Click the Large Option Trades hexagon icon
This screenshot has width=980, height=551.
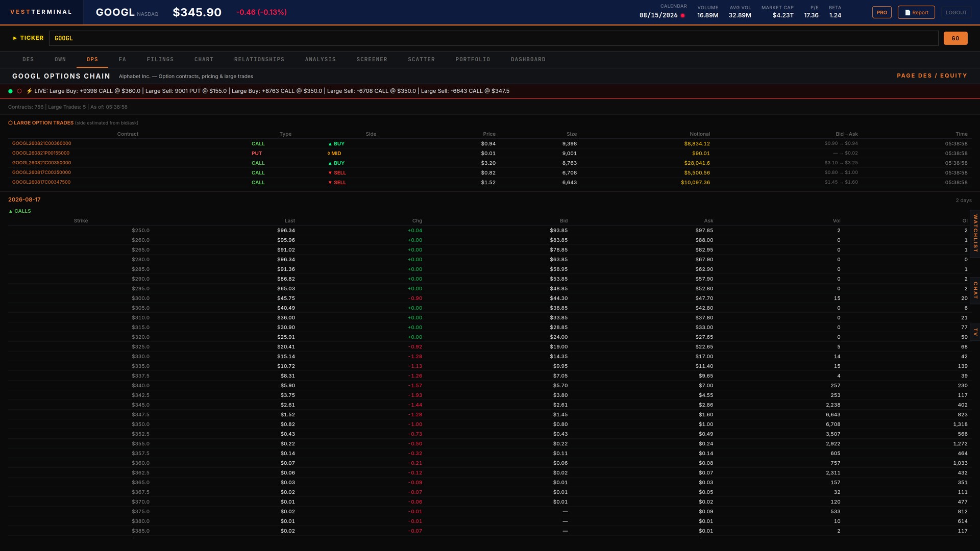(x=10, y=123)
